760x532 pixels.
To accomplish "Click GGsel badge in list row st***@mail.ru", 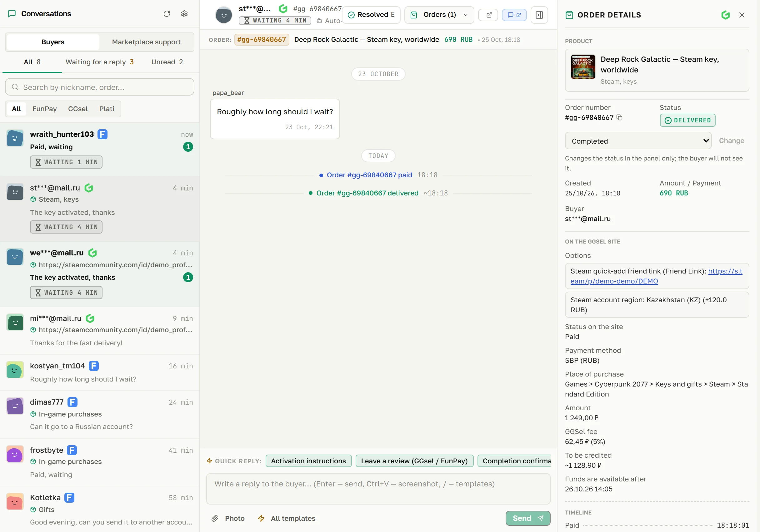I will point(89,188).
